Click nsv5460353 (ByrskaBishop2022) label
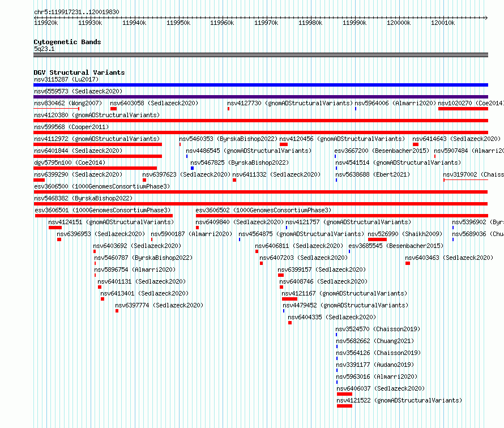Screen dimensions: 504x428 228,139
